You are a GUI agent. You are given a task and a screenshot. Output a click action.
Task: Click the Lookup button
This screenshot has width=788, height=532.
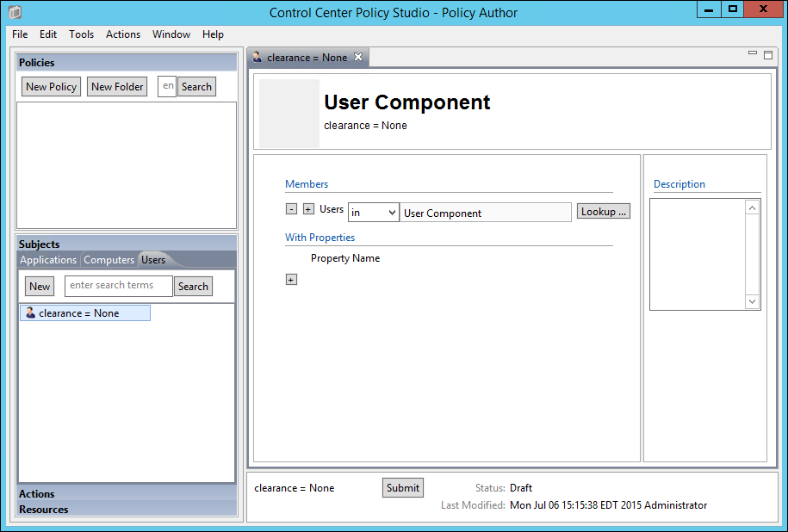click(x=603, y=212)
